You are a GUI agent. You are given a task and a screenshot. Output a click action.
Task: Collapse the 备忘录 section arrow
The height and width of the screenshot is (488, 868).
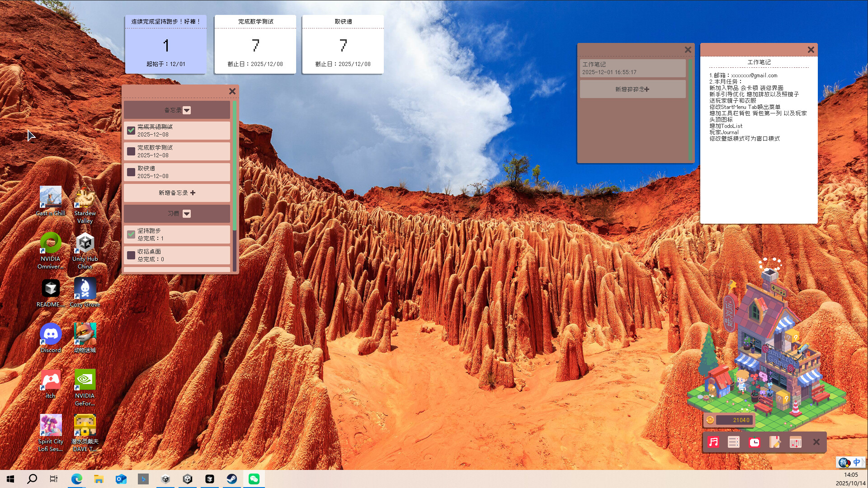pos(187,110)
